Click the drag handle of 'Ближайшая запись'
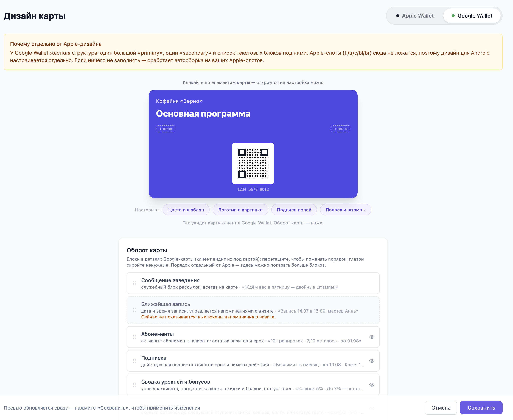 [x=134, y=310]
